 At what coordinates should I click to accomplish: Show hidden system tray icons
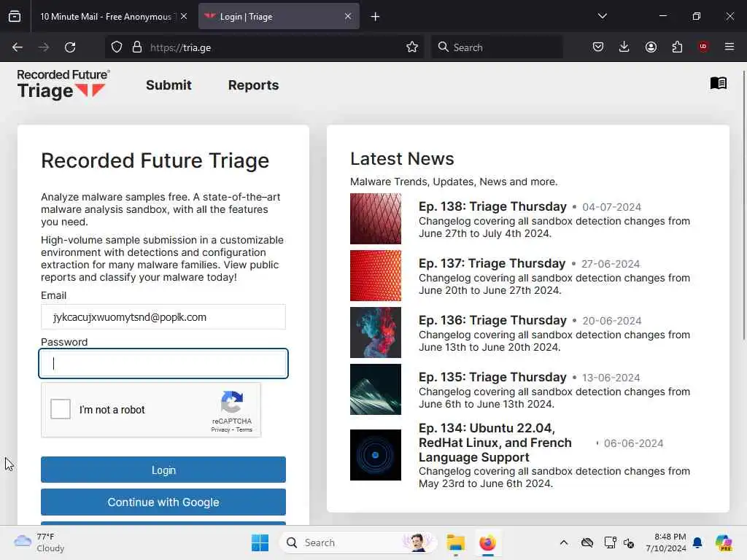click(x=564, y=542)
